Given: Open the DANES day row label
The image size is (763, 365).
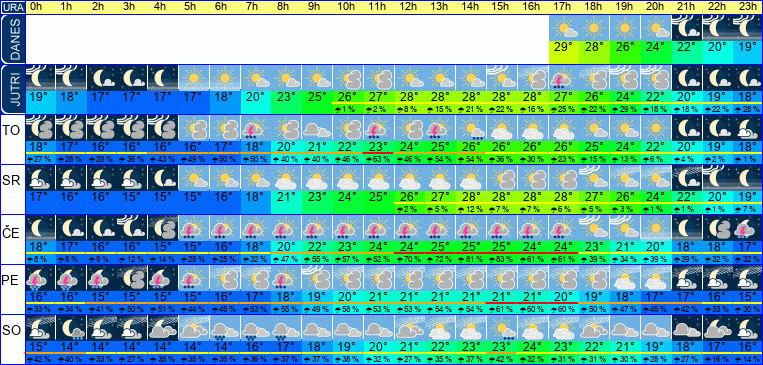Looking at the screenshot, I should (x=12, y=39).
